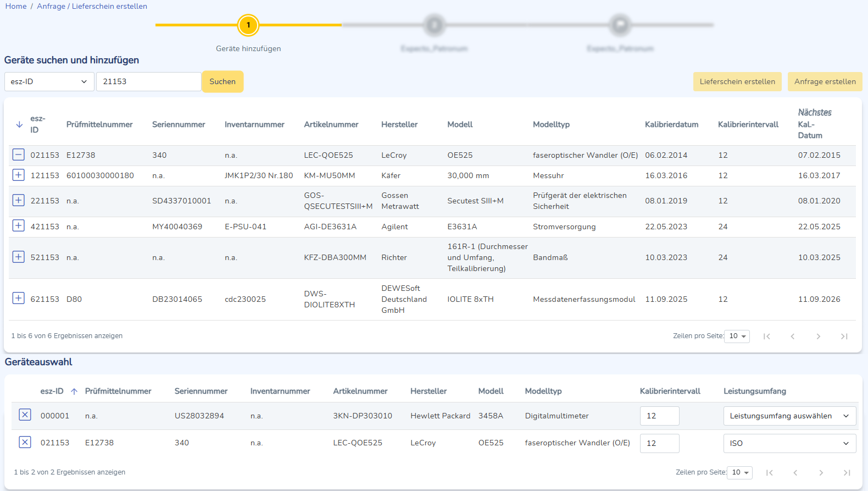Sort search results by esz-ID arrow
The height and width of the screenshot is (491, 868).
pos(19,125)
